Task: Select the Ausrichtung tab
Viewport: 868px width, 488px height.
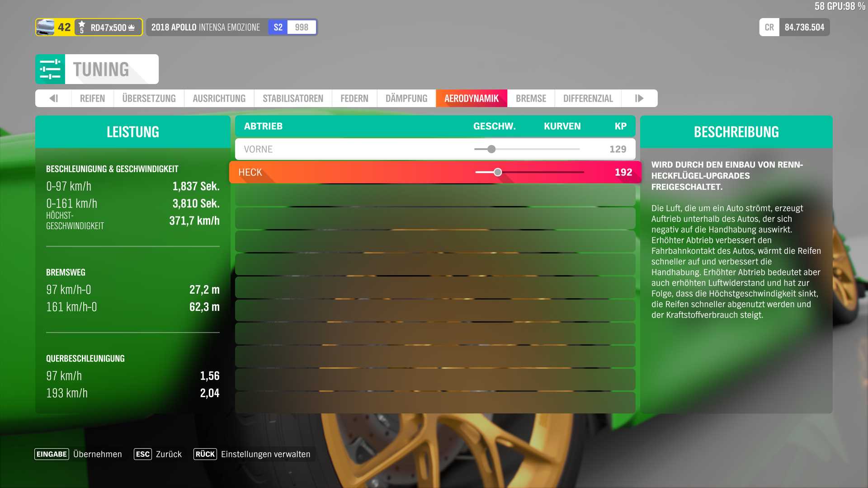Action: (x=219, y=99)
